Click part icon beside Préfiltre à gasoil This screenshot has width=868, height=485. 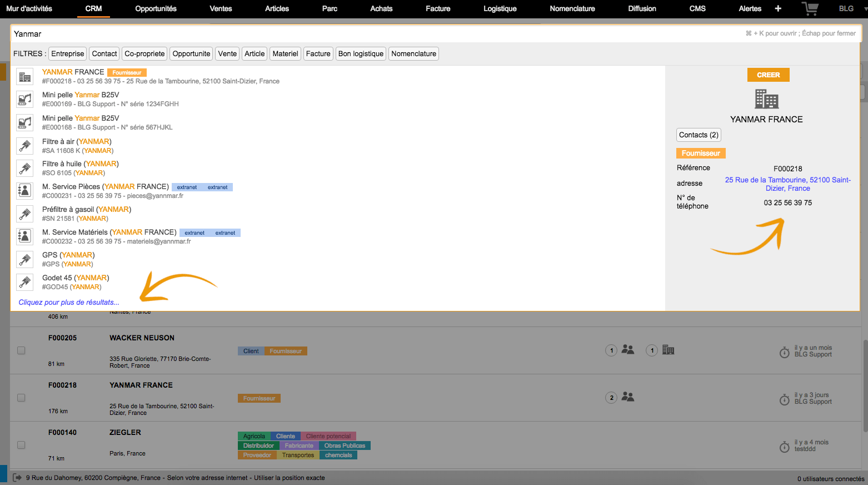coord(24,214)
